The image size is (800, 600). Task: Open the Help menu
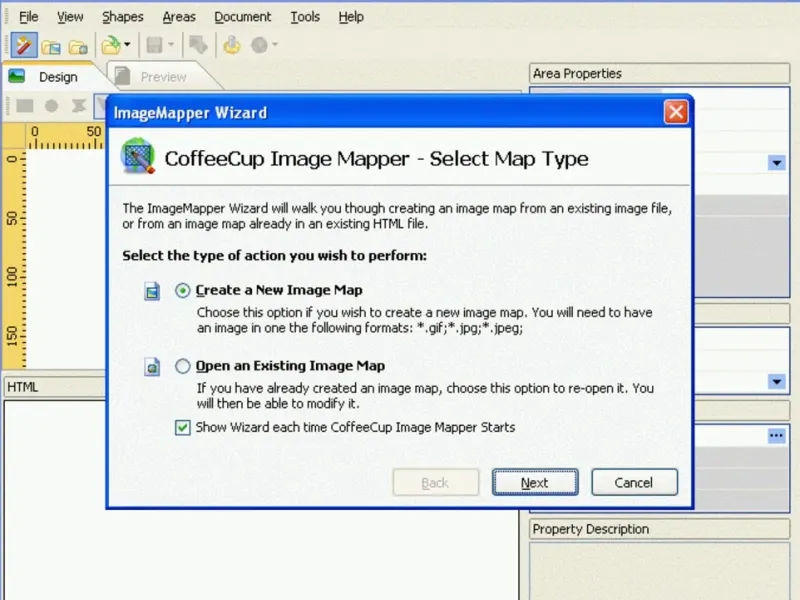[x=351, y=17]
